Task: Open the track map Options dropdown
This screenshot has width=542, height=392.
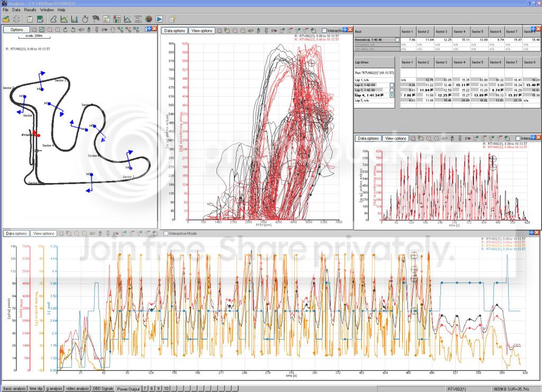Action: [16, 30]
